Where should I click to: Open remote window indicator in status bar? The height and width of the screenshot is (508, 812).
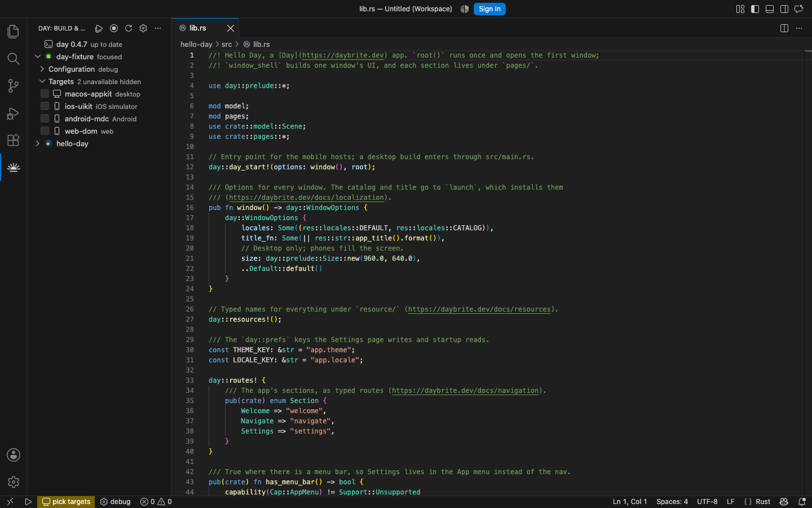(x=10, y=502)
